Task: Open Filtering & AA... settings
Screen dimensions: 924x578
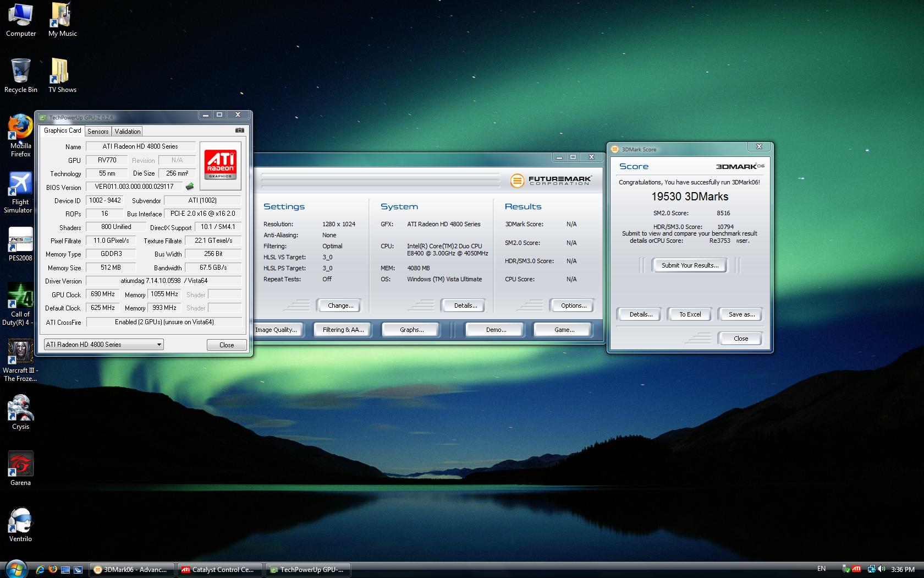Action: pos(343,330)
